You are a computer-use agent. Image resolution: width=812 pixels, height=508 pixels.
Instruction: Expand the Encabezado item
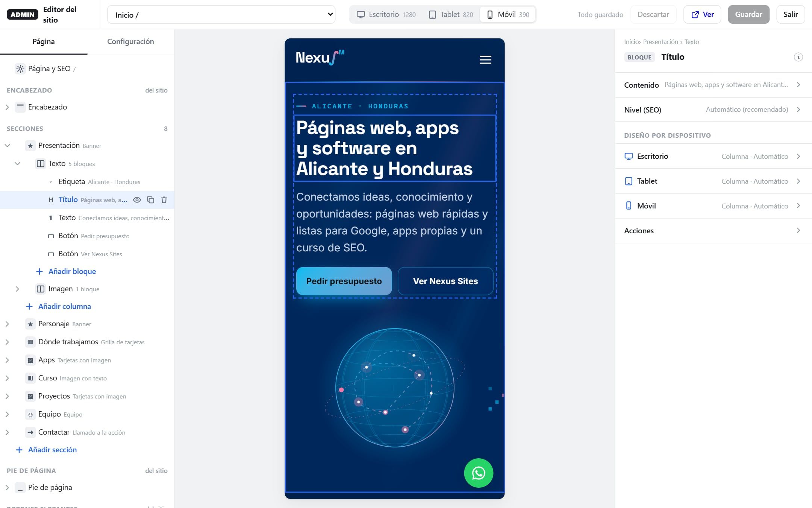tap(7, 107)
